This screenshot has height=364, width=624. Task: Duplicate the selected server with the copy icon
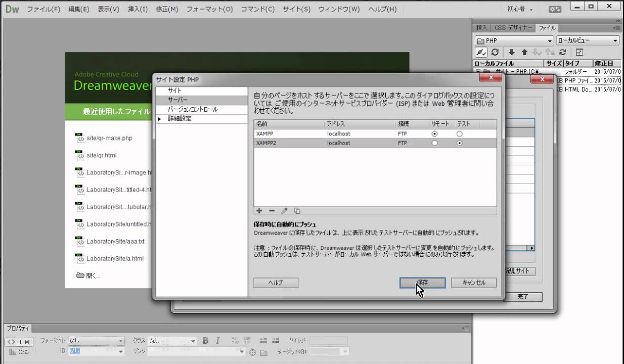(x=297, y=211)
